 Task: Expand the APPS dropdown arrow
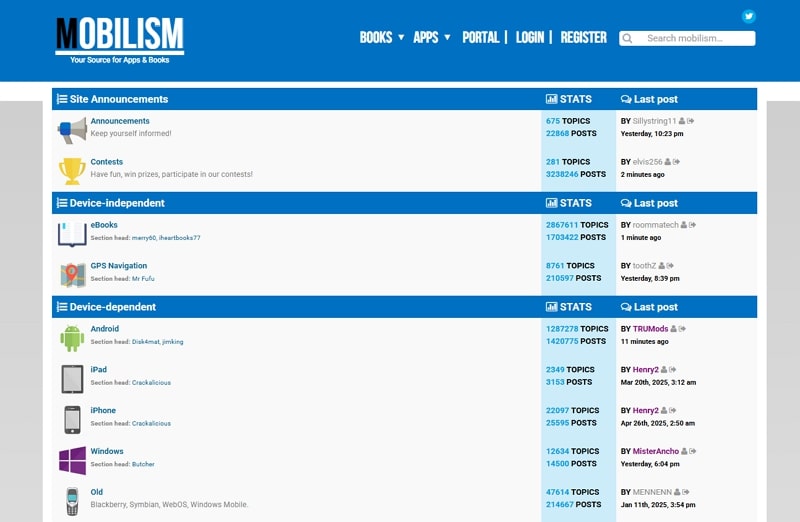pos(447,37)
